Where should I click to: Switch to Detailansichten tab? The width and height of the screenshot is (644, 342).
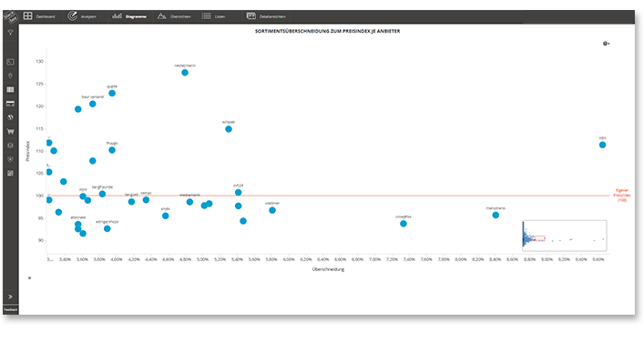point(266,16)
